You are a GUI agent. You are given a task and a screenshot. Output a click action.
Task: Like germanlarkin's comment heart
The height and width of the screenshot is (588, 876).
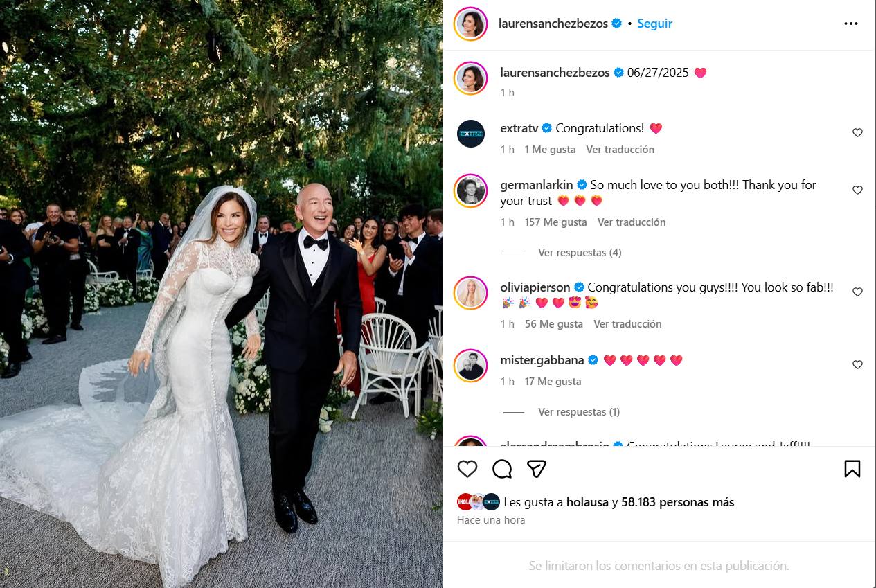pyautogui.click(x=857, y=190)
